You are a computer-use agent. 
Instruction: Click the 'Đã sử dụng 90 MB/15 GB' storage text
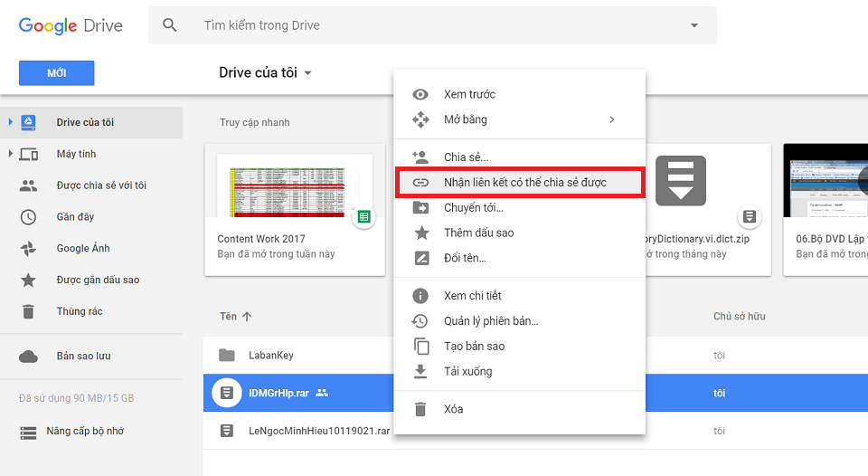click(76, 398)
